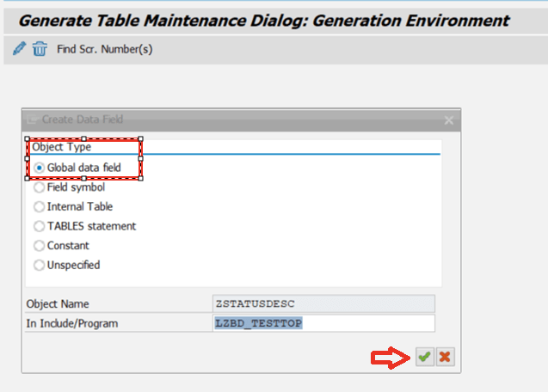548x392 pixels.
Task: Click the In Include/Program input field
Action: [x=323, y=323]
